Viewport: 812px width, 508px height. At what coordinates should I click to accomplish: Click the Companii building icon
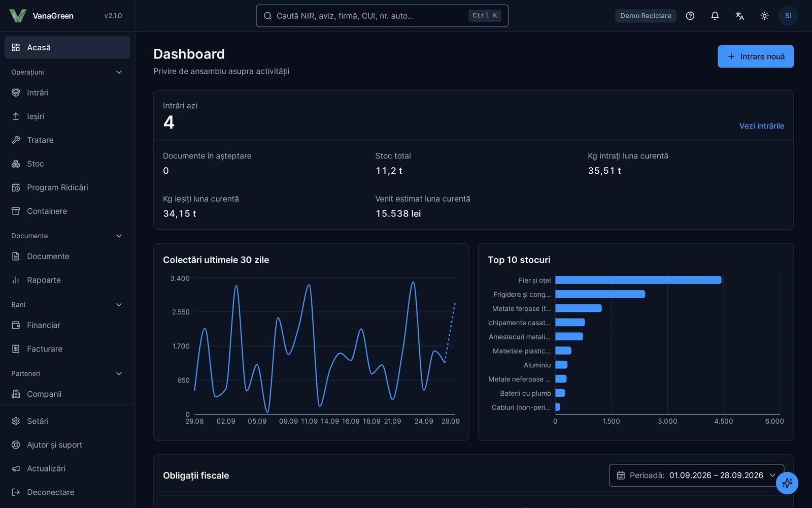16,394
